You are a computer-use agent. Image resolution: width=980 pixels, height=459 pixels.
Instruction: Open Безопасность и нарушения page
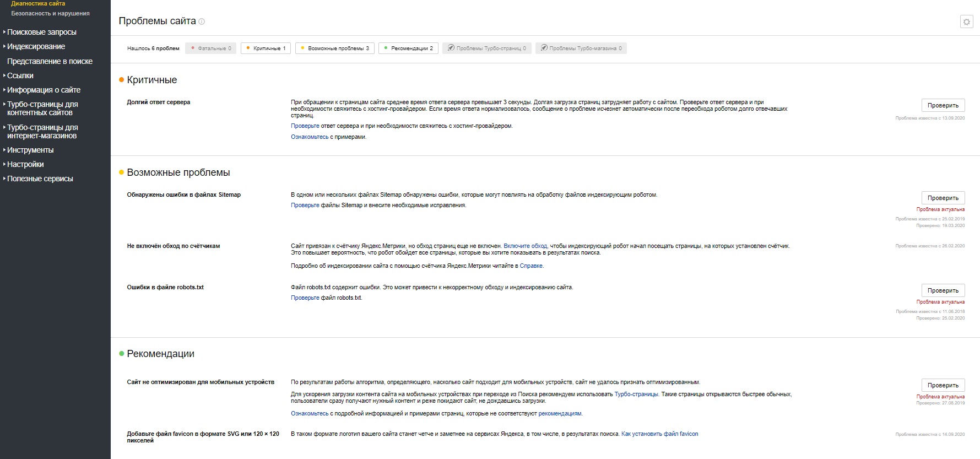(x=50, y=13)
